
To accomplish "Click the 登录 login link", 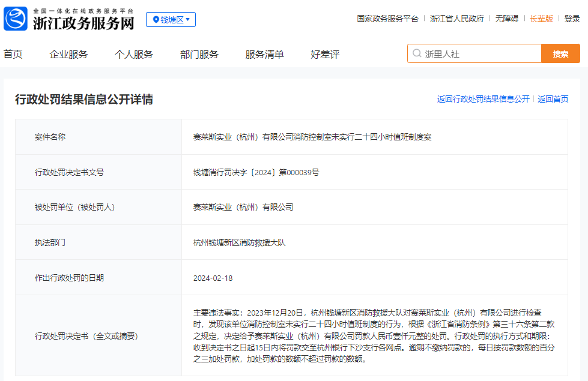I will (x=572, y=19).
